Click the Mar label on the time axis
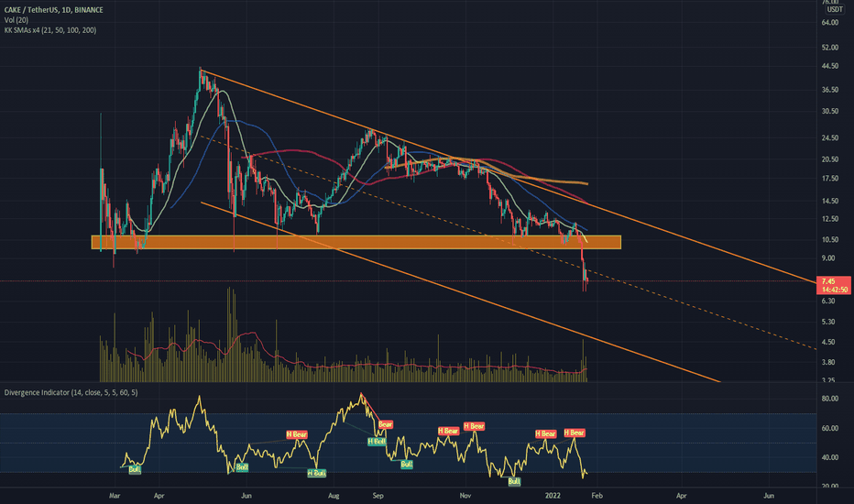Image resolution: width=854 pixels, height=504 pixels. (x=115, y=496)
